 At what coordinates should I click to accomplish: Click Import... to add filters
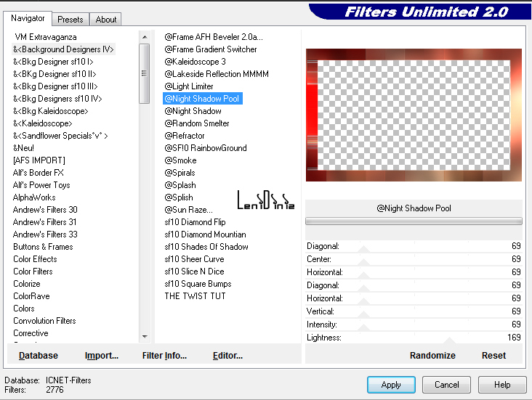pos(102,356)
